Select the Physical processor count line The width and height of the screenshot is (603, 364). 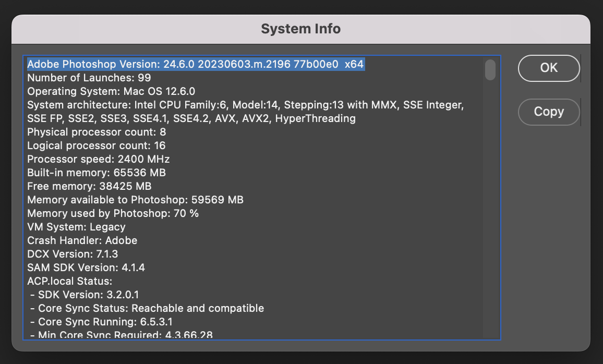(96, 132)
